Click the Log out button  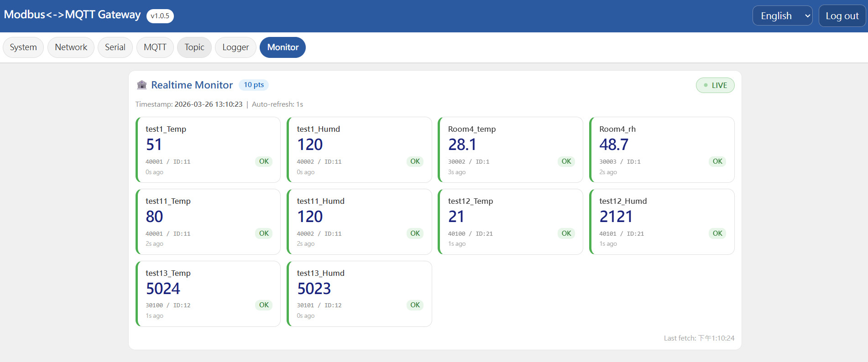[x=842, y=16]
